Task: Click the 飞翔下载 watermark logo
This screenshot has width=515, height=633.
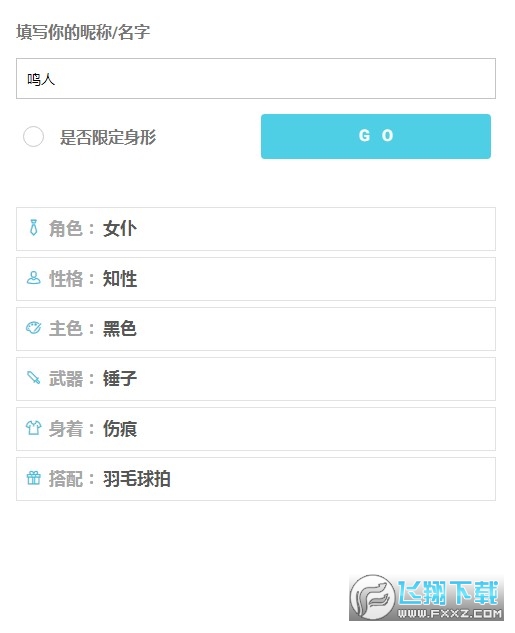Action: [x=427, y=597]
